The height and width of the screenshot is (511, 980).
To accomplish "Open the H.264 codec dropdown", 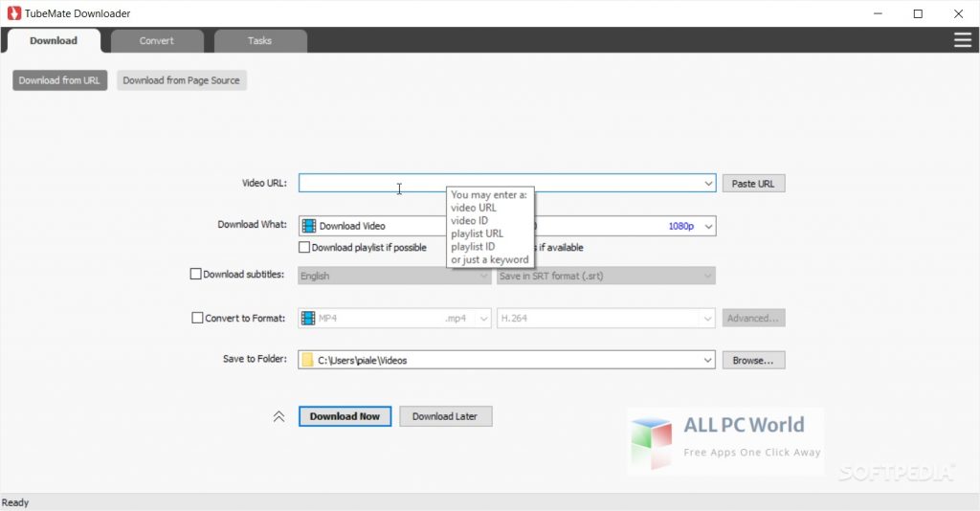I will click(x=606, y=318).
